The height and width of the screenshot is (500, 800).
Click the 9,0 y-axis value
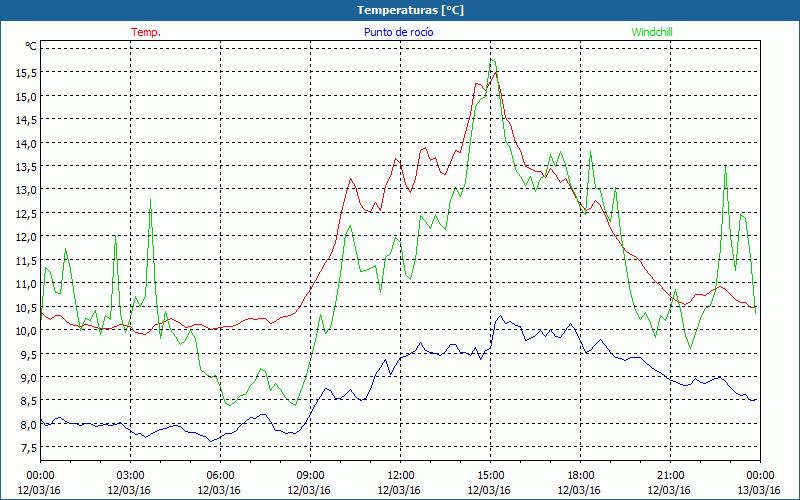[x=28, y=378]
